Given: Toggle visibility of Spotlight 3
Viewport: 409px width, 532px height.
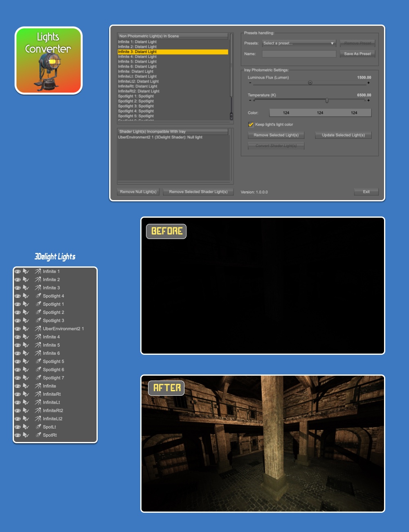Looking at the screenshot, I should tap(18, 320).
